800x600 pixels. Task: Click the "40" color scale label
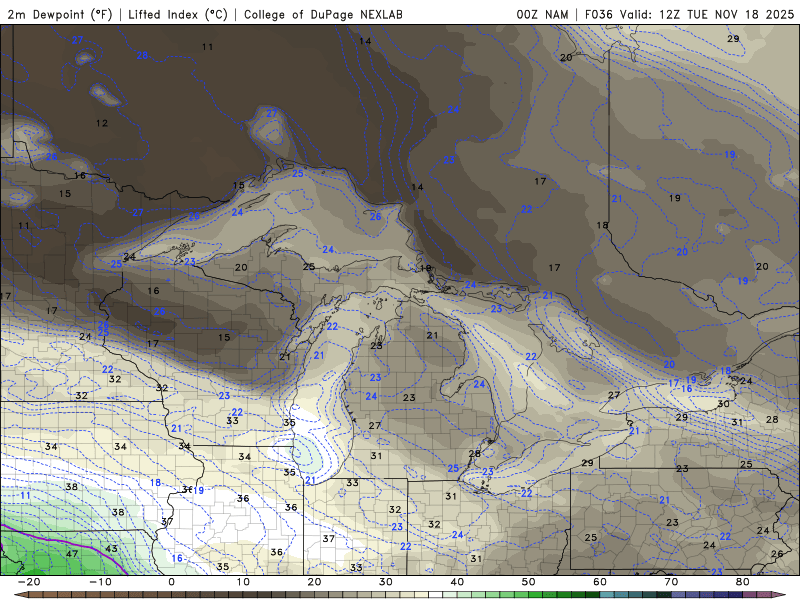(x=457, y=582)
